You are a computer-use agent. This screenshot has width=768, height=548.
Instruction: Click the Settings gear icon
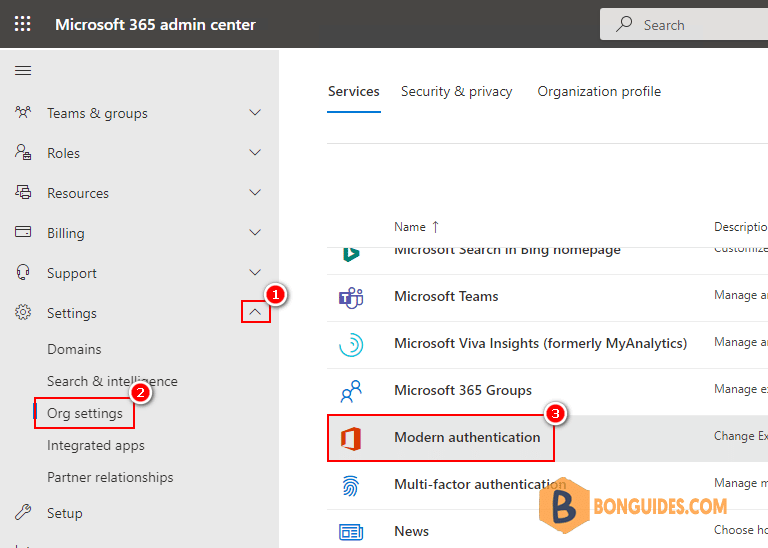(23, 312)
